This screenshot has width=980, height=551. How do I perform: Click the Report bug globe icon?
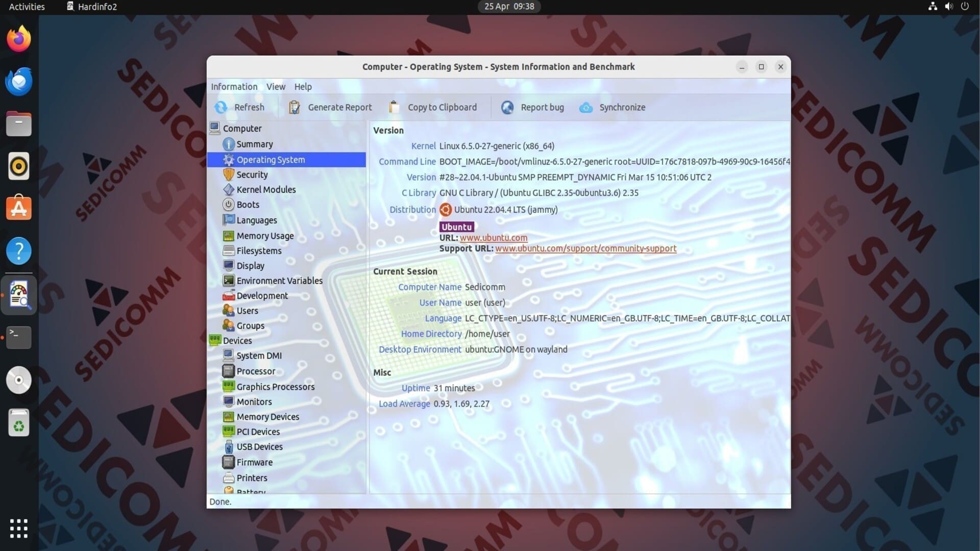507,107
